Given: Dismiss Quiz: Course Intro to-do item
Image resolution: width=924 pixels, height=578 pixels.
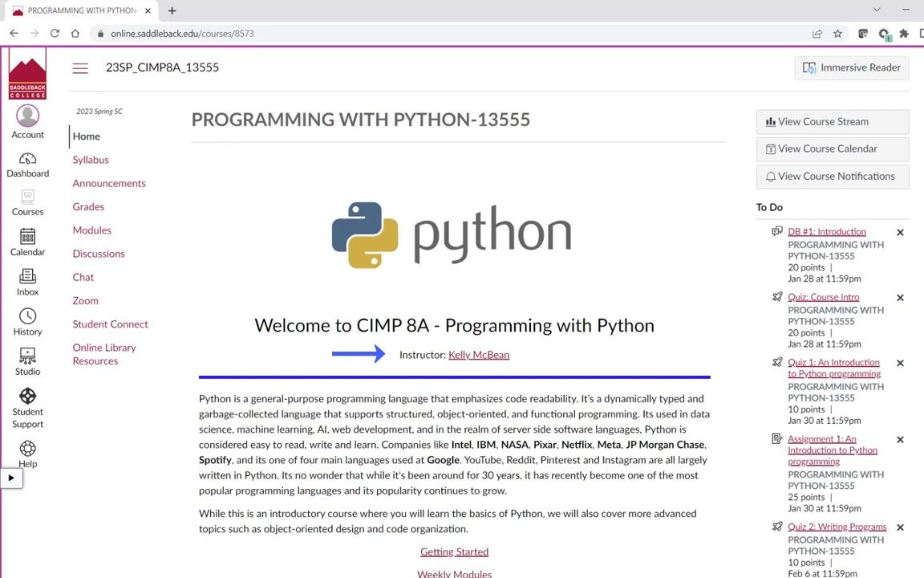Looking at the screenshot, I should [900, 298].
